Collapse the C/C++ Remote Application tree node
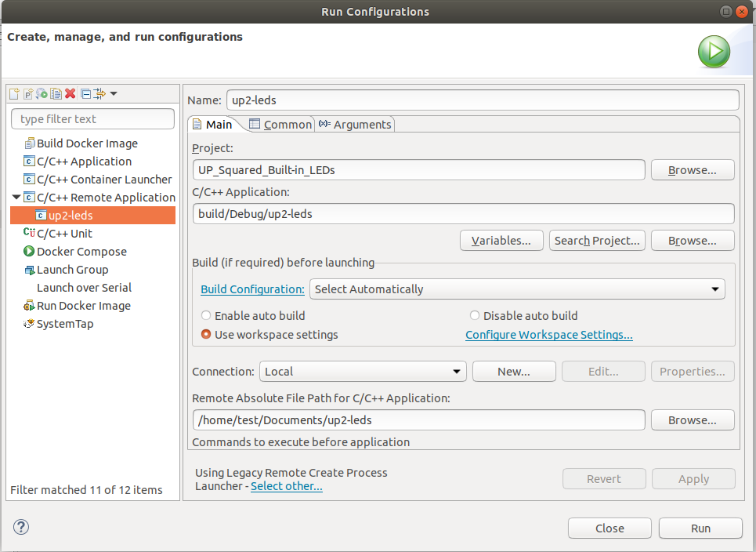Image resolution: width=756 pixels, height=552 pixels. (x=16, y=198)
